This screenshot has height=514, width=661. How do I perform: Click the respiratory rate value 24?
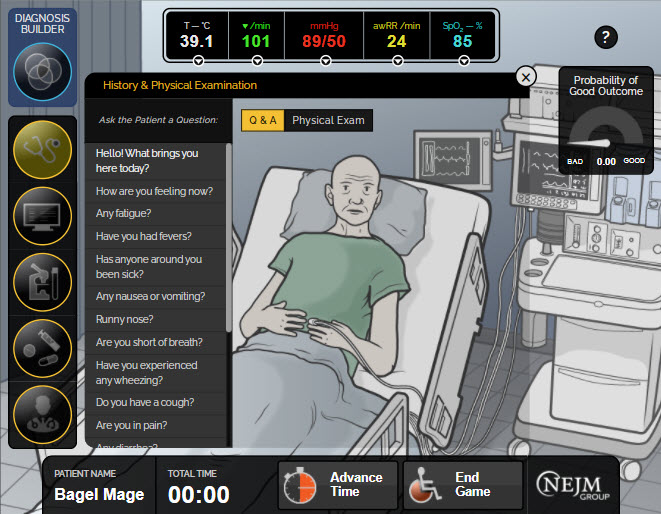[396, 41]
